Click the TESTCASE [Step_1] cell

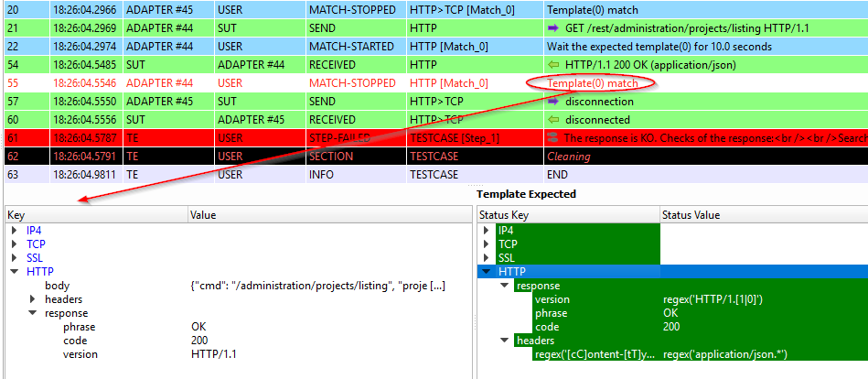[475, 138]
